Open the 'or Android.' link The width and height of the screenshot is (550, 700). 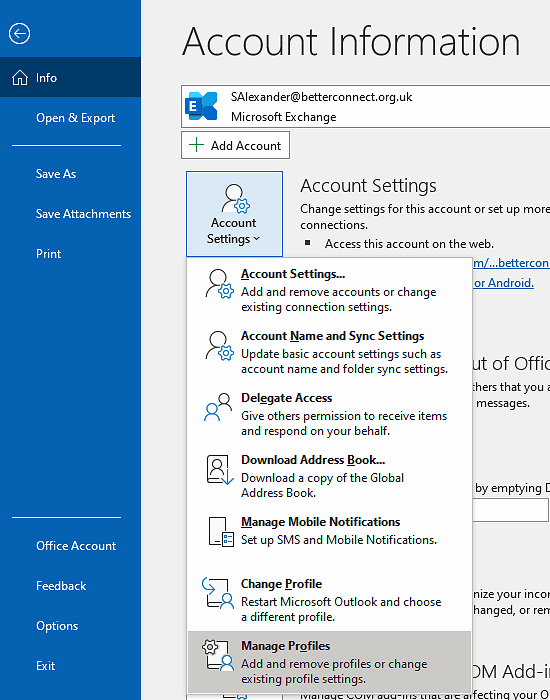[504, 283]
